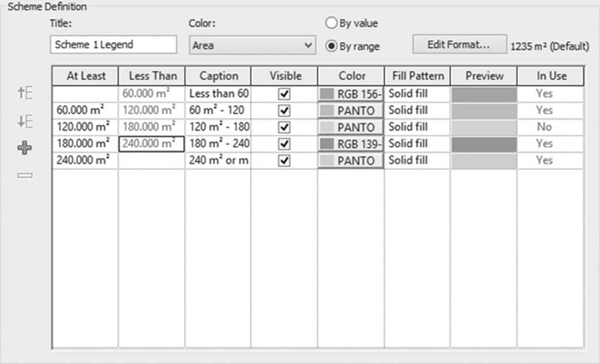Select the 120.000 m² At Least cell
The width and height of the screenshot is (600, 364).
click(x=86, y=128)
